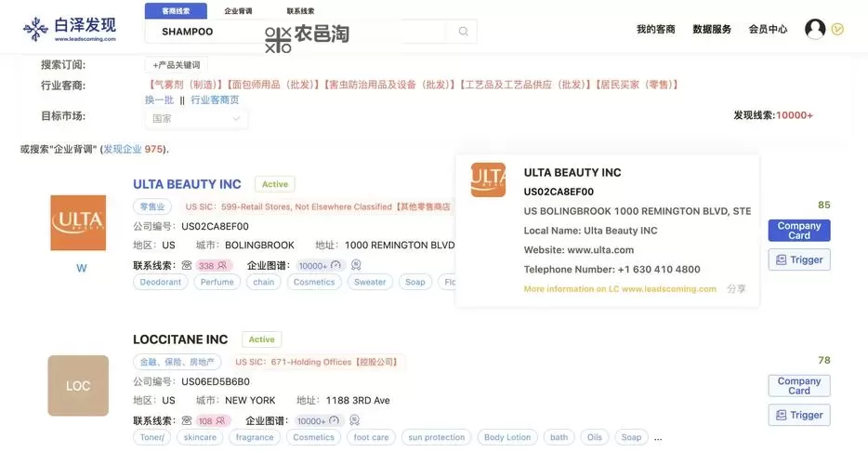The height and width of the screenshot is (465, 868).
Task: Click the foot care tag
Action: (x=371, y=437)
